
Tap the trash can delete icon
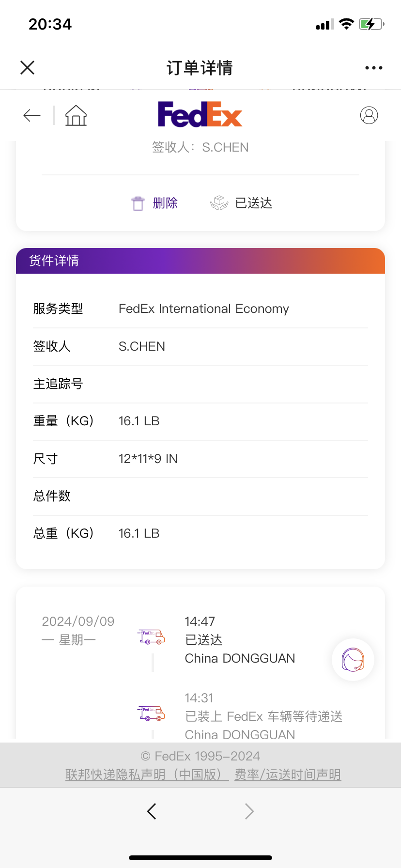(138, 203)
